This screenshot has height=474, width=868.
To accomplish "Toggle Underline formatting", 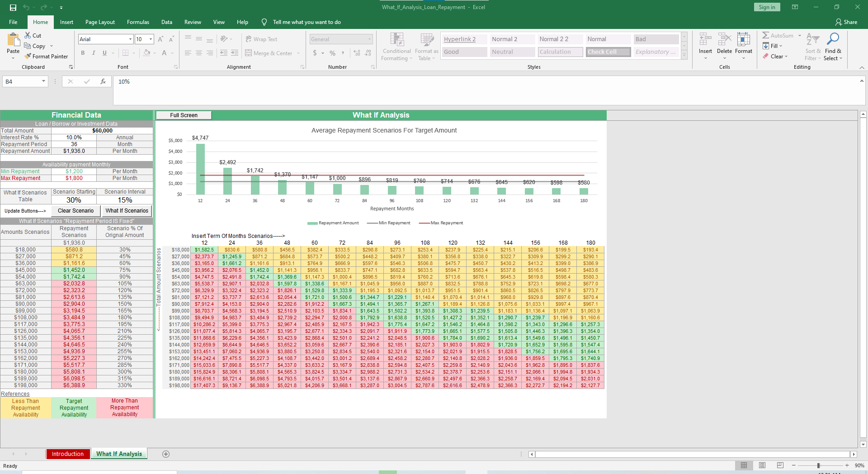I will (104, 53).
